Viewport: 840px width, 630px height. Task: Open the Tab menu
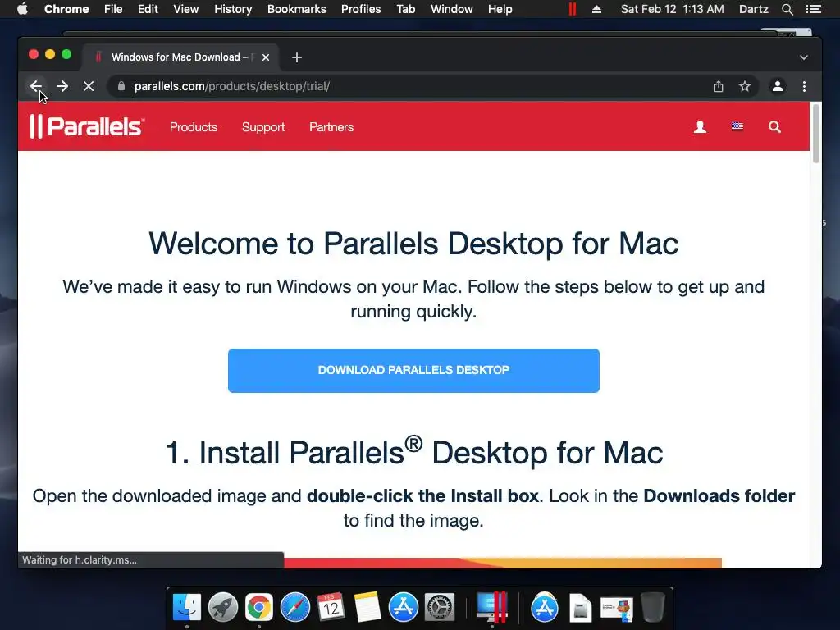[x=405, y=9]
